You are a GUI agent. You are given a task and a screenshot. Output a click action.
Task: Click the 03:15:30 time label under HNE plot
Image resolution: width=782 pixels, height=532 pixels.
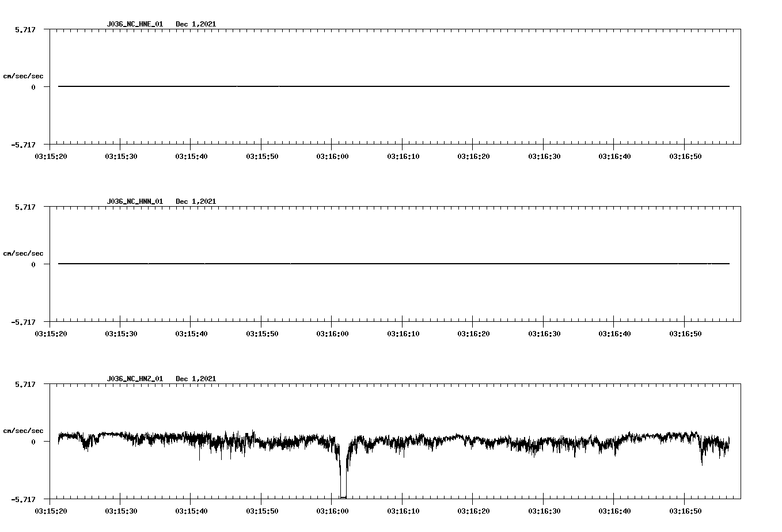pos(121,157)
